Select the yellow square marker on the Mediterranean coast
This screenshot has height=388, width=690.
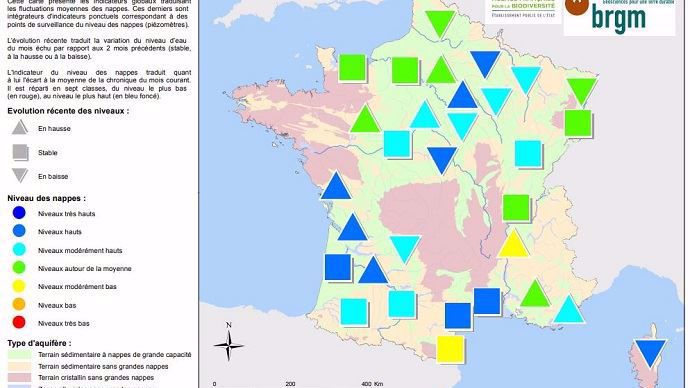(x=450, y=349)
